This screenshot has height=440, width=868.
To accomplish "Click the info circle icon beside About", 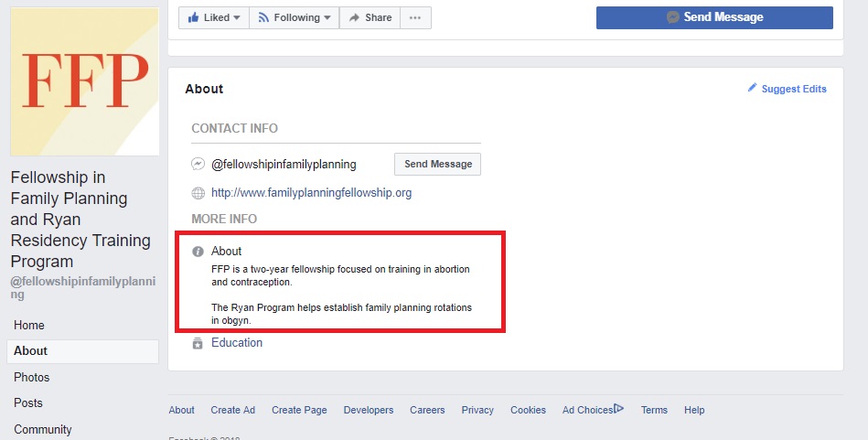I will [x=198, y=252].
